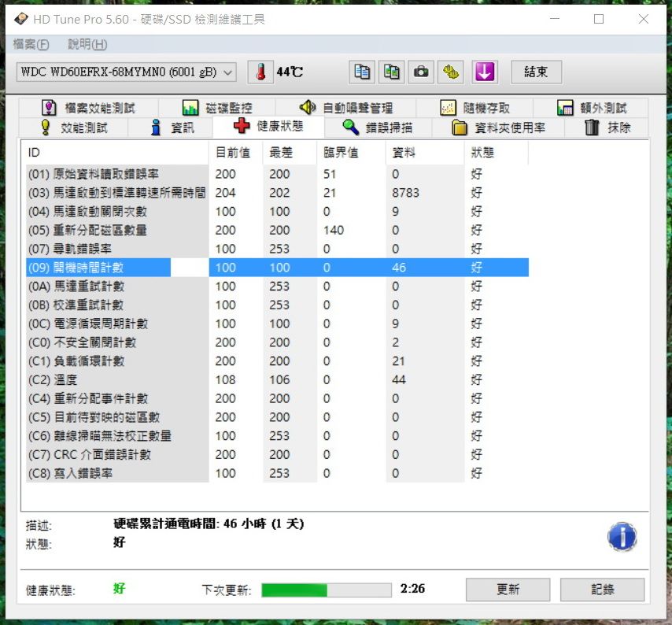Switch to the 錯誤掃描 tab
This screenshot has width=672, height=625.
(378, 128)
